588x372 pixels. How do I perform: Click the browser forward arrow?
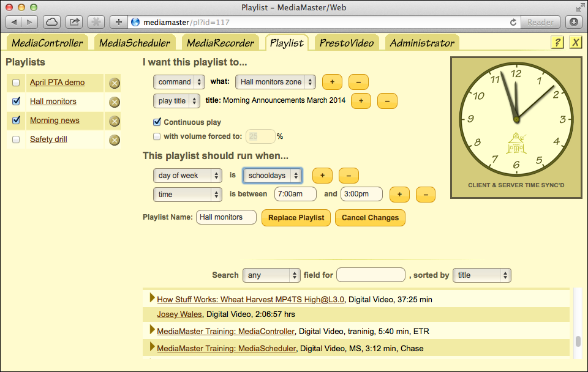point(29,22)
